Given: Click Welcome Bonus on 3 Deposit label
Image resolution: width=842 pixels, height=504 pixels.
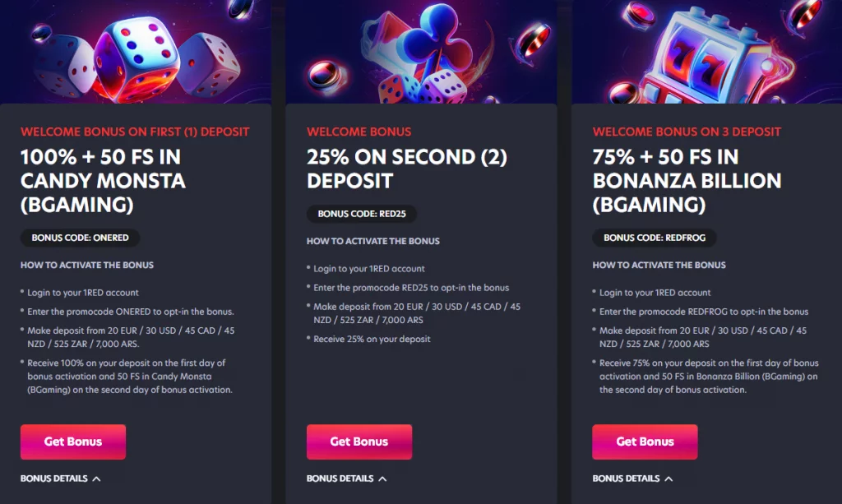Looking at the screenshot, I should (x=687, y=132).
